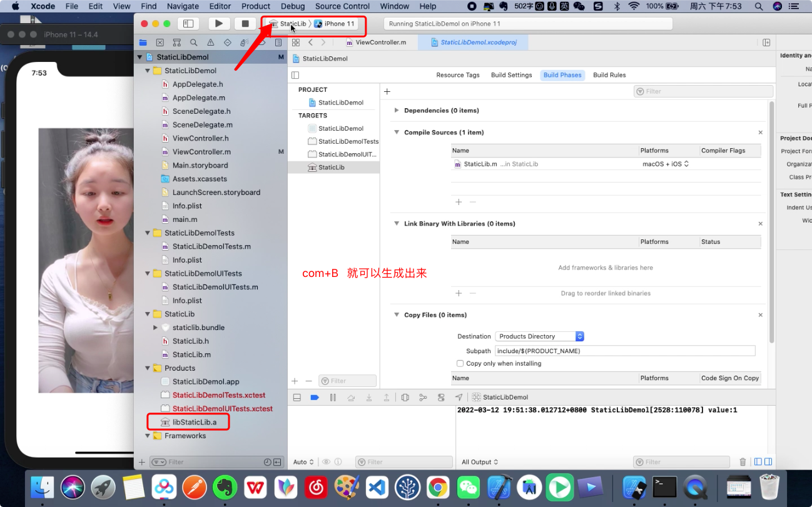Toggle project and targets list sidebar
This screenshot has width=812, height=507.
click(x=295, y=75)
